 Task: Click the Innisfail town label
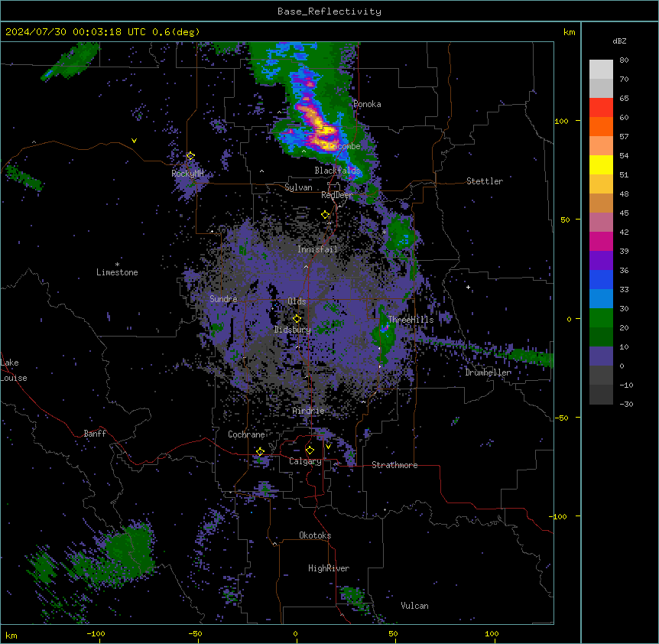(317, 249)
